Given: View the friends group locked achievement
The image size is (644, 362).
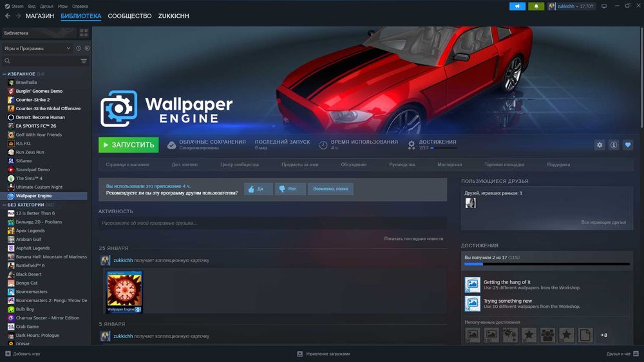Looking at the screenshot, I should tap(547, 335).
